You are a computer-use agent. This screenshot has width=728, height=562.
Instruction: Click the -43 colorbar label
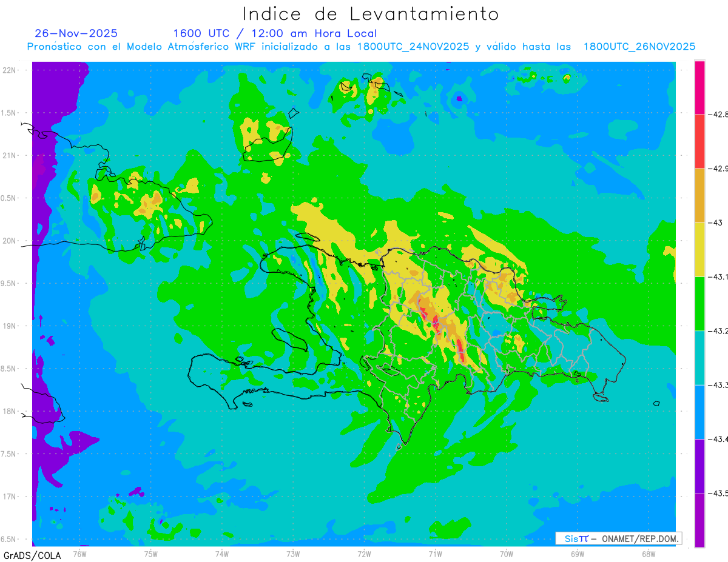pyautogui.click(x=715, y=222)
